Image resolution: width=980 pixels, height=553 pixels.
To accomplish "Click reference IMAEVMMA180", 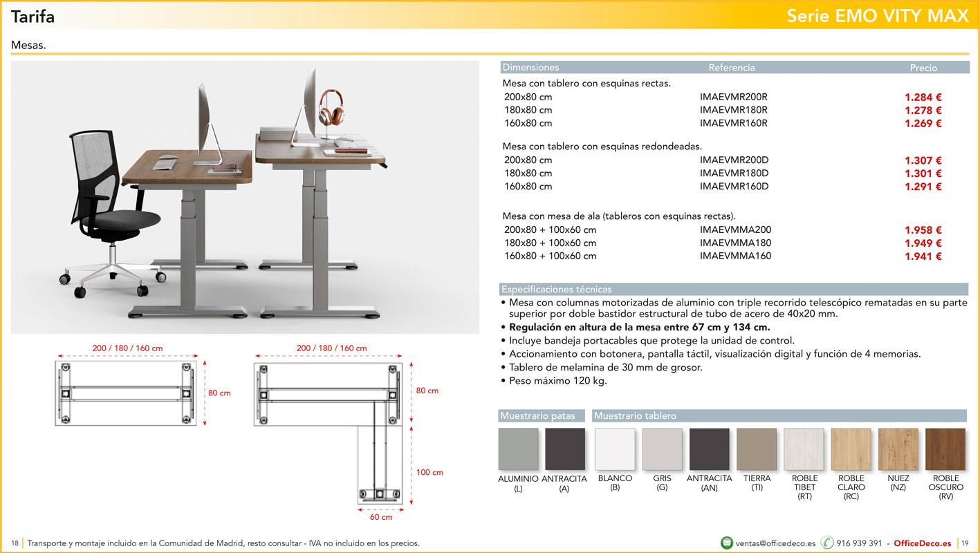I will click(735, 243).
